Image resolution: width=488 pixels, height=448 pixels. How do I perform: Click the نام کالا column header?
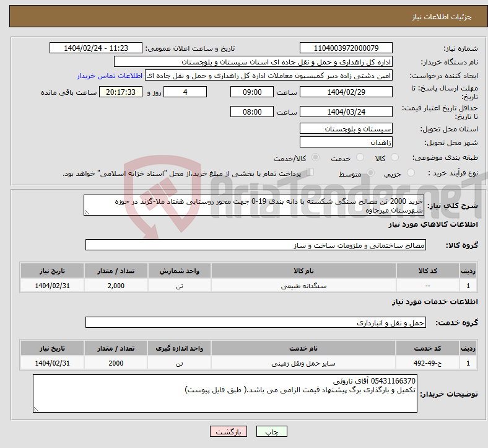303,271
